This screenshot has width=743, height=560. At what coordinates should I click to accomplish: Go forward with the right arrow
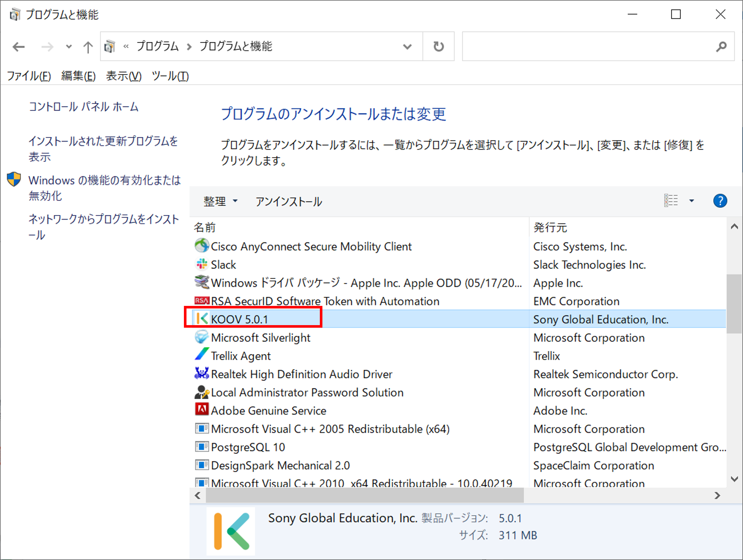point(47,47)
